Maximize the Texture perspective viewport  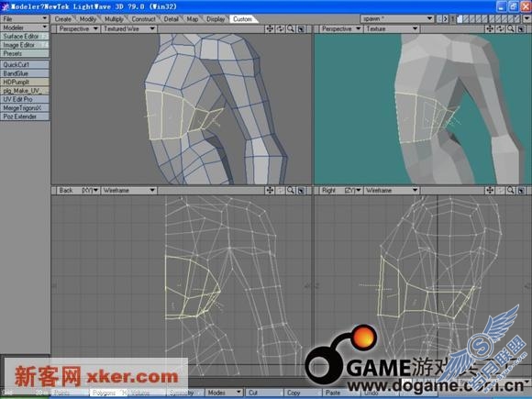coord(521,28)
